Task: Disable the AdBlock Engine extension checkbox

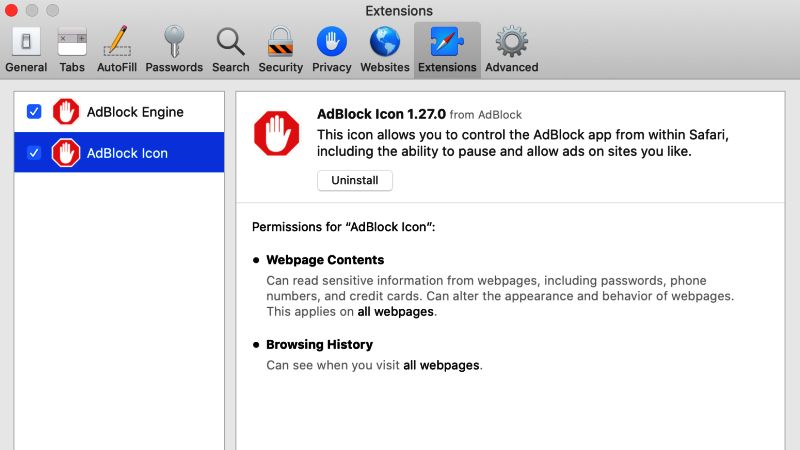Action: (x=34, y=111)
